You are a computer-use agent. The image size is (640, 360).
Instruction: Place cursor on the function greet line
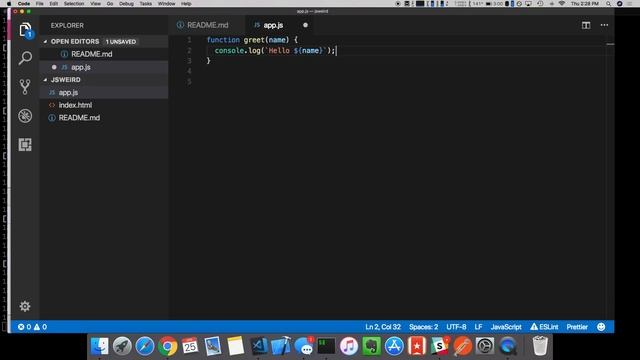click(x=252, y=40)
